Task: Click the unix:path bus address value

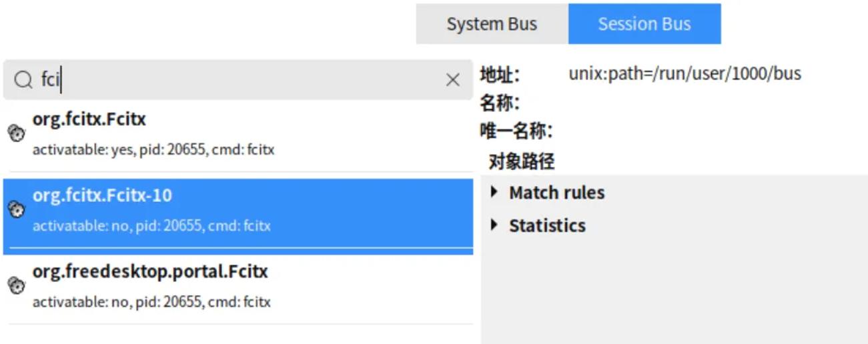Action: tap(685, 73)
